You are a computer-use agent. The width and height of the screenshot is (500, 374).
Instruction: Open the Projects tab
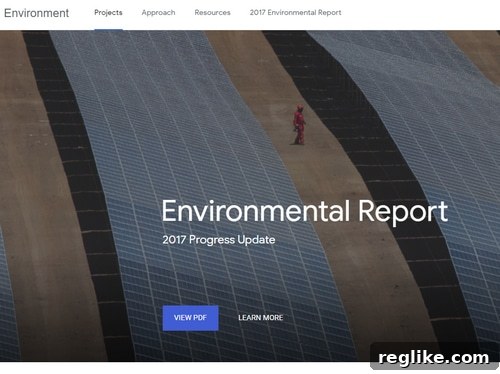[108, 13]
